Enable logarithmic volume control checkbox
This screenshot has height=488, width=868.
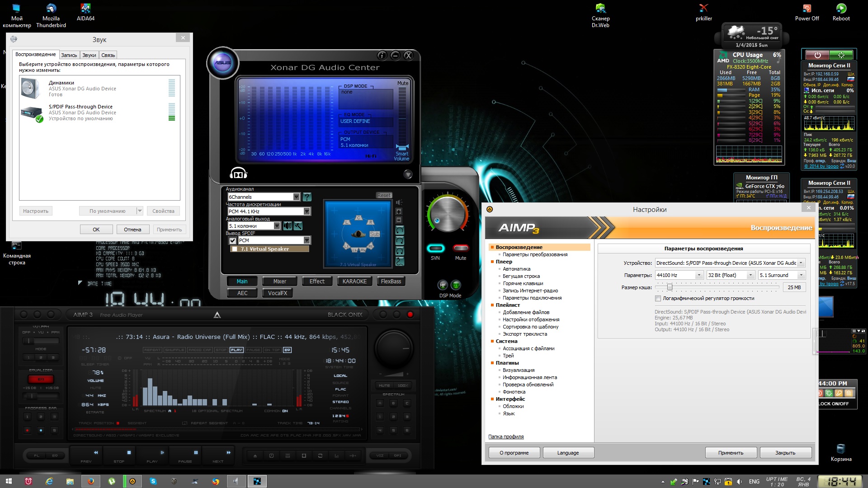coord(658,299)
